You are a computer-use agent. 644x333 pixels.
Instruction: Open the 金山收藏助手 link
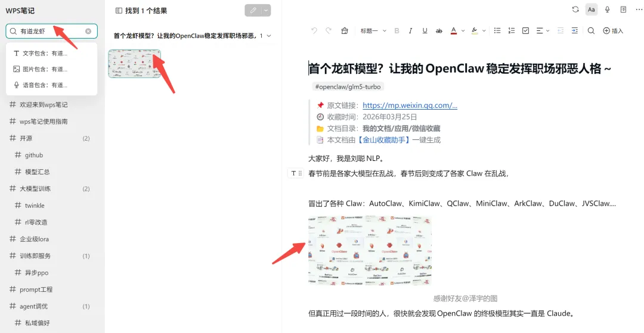[x=383, y=140]
